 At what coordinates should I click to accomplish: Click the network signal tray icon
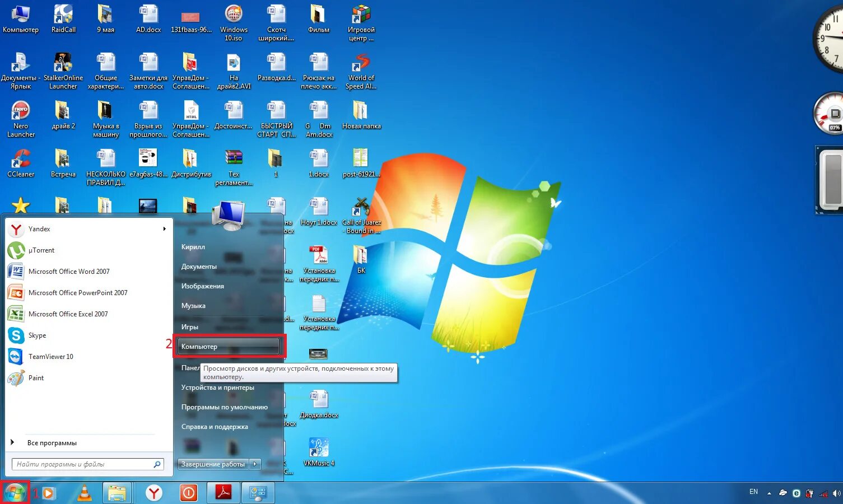coord(823,493)
